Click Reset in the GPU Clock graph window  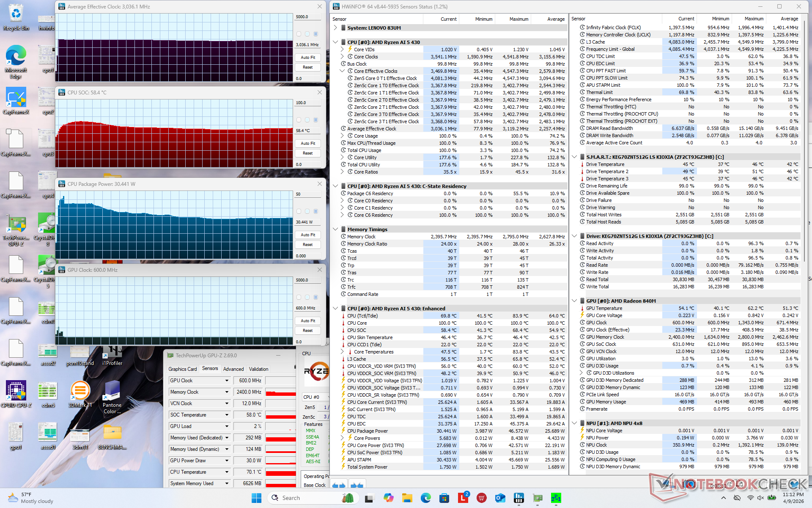point(307,331)
